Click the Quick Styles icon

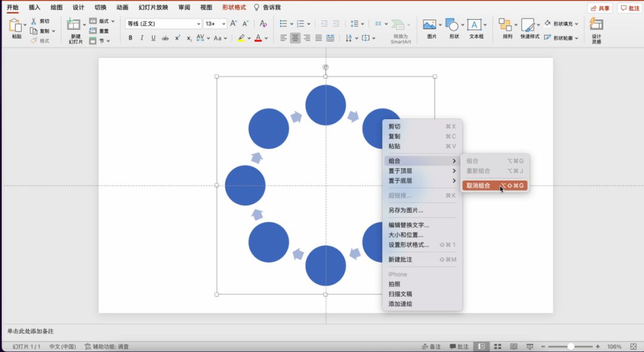(x=528, y=24)
